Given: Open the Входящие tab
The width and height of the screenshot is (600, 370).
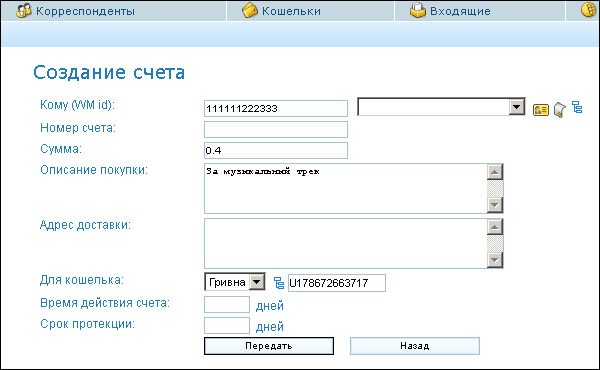Looking at the screenshot, I should 480,11.
